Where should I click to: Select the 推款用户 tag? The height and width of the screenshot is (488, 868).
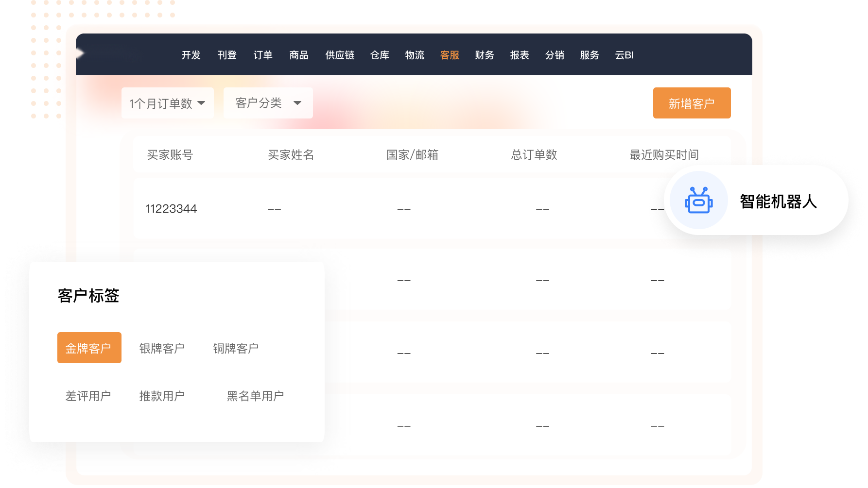(x=162, y=396)
